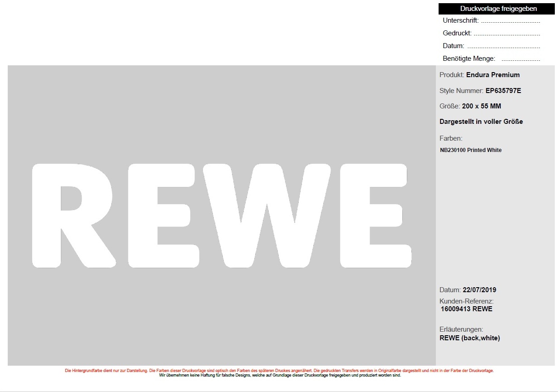Select the style number 'EP635797E'
The width and height of the screenshot is (558, 392).
click(x=504, y=91)
